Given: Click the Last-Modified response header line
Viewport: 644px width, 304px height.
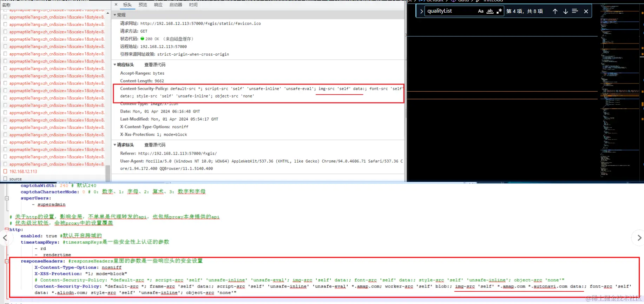Looking at the screenshot, I should [x=169, y=119].
